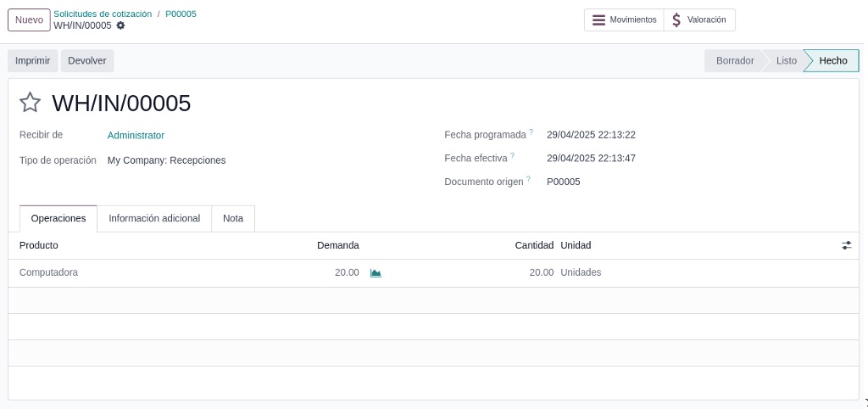The width and height of the screenshot is (868, 409).
Task: Sort by the Unidad column header
Action: pyautogui.click(x=576, y=245)
